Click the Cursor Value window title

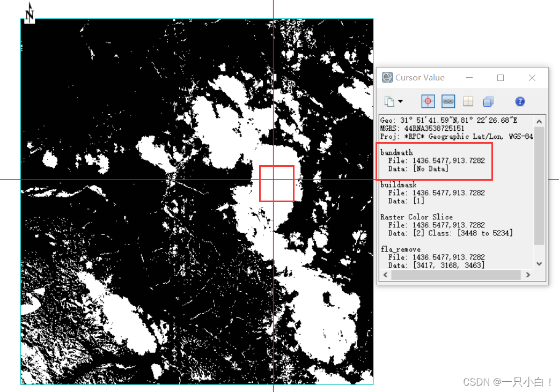[x=420, y=77]
